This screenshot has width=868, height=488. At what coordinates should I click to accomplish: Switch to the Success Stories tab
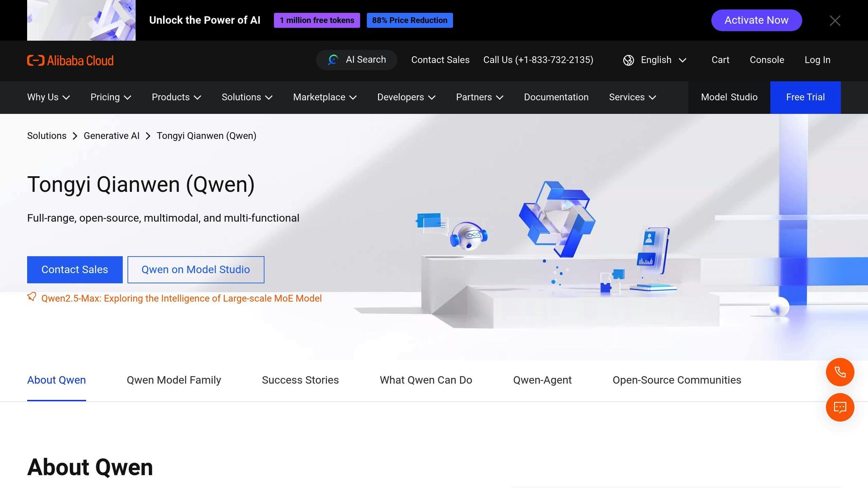300,380
